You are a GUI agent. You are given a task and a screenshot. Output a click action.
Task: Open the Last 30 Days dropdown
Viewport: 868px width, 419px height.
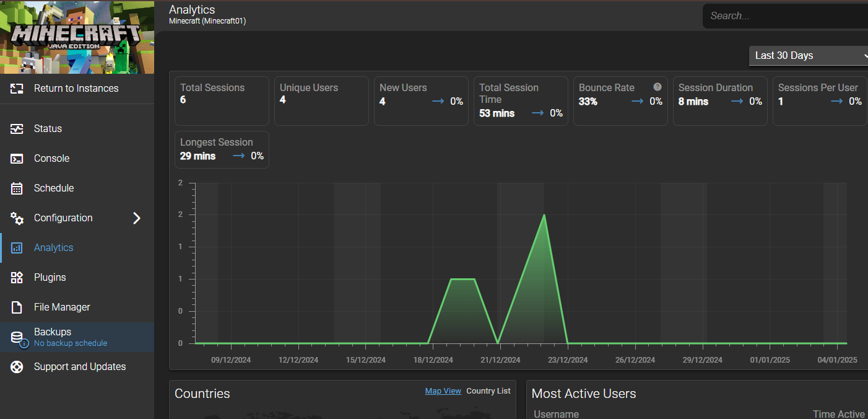click(x=809, y=56)
